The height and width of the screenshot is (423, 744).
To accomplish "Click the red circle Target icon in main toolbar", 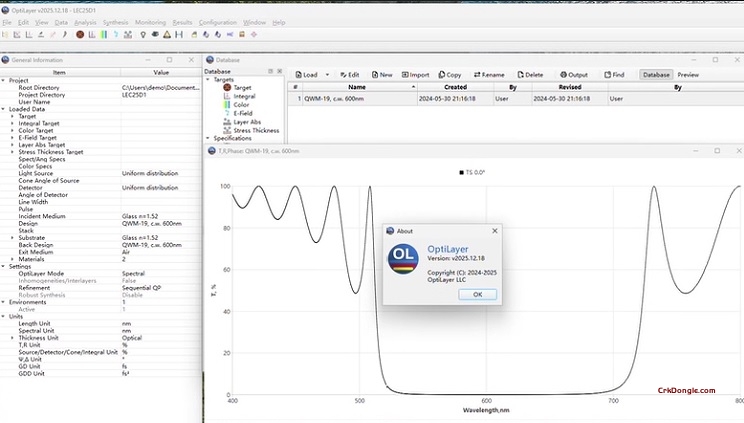I will tap(80, 35).
